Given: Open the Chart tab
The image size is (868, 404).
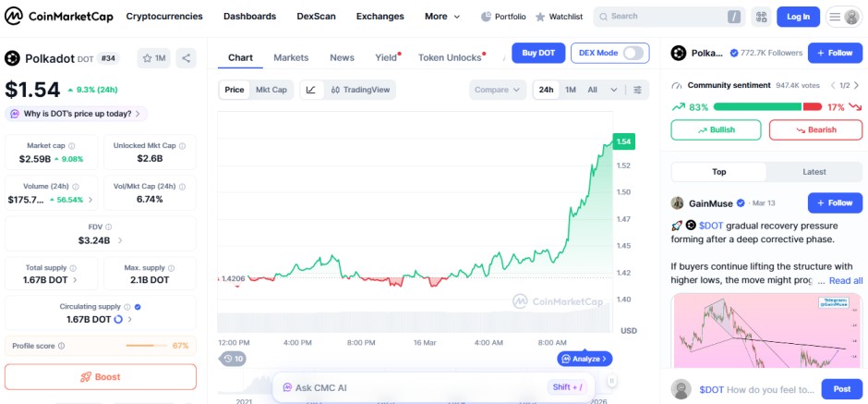Looking at the screenshot, I should click(240, 57).
